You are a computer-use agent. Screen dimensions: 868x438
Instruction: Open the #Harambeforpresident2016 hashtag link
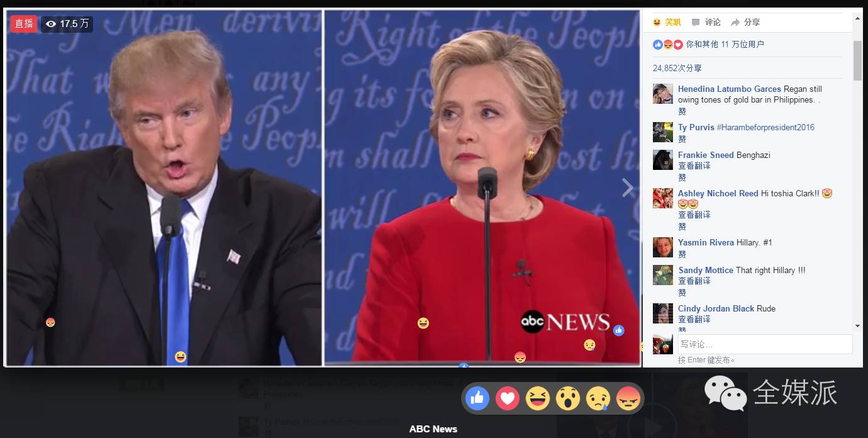[x=765, y=127]
